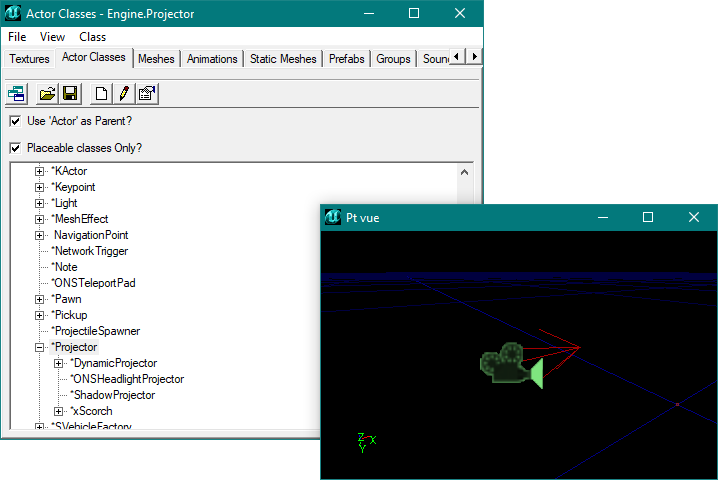Select NavigationPoint label in the tree
Screen dimensions: 718x480
[91, 235]
